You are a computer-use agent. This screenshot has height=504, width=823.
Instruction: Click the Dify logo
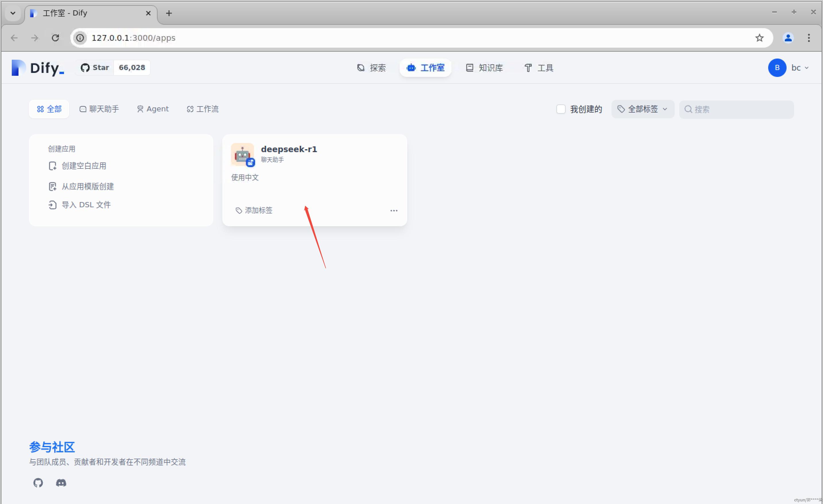tap(37, 68)
